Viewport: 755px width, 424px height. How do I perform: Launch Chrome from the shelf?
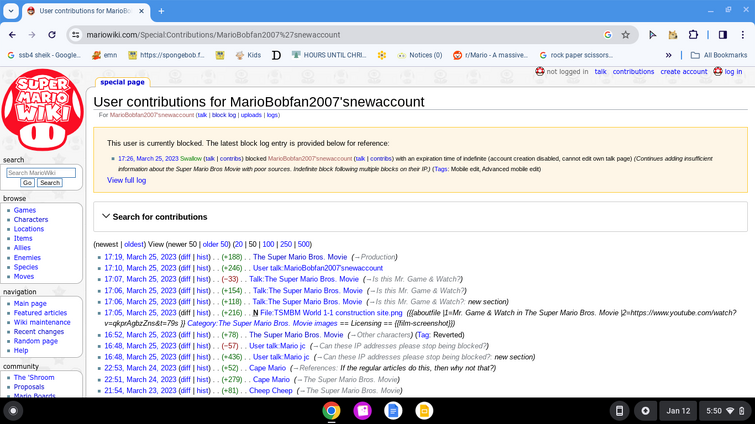click(331, 411)
